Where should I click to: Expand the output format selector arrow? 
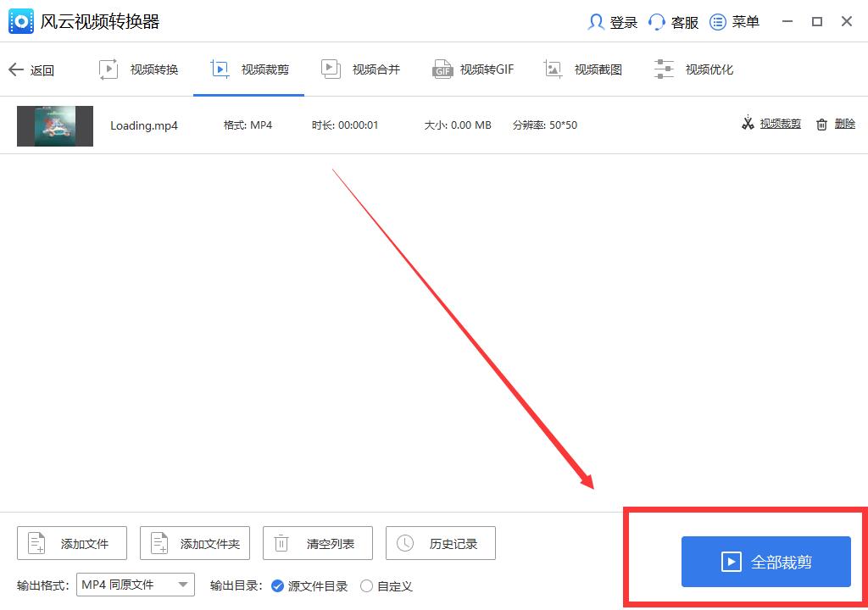click(x=181, y=585)
